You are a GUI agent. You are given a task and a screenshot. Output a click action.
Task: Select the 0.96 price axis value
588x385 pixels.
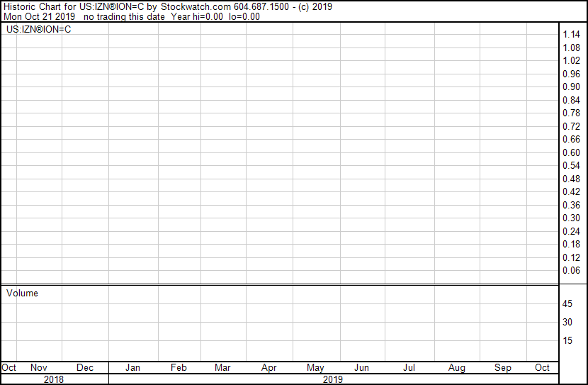[x=571, y=74]
